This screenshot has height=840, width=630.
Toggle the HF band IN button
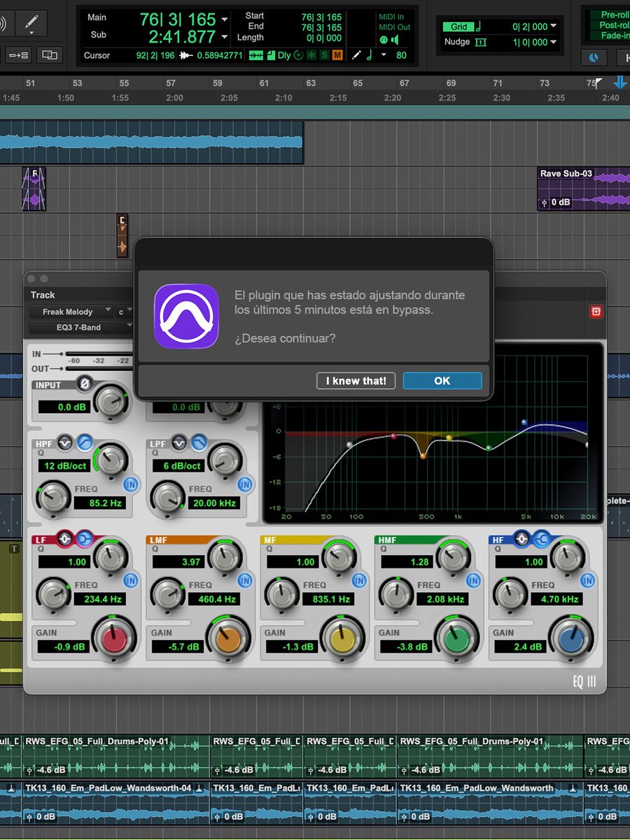587,580
